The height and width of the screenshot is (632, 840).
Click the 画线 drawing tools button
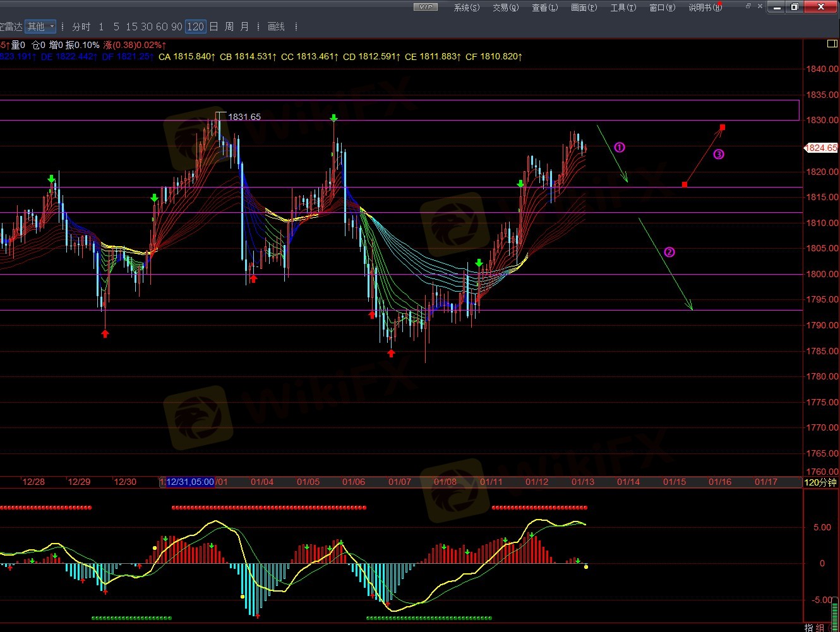(276, 27)
